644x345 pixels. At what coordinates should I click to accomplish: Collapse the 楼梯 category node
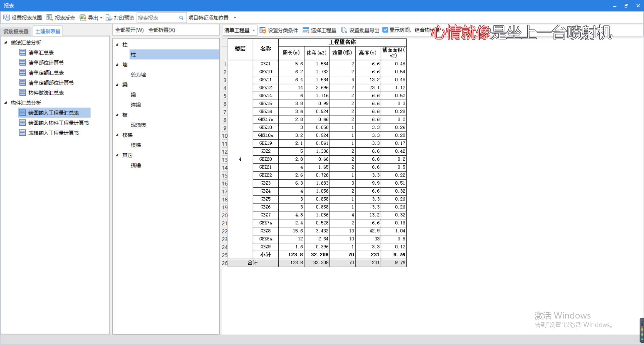117,135
